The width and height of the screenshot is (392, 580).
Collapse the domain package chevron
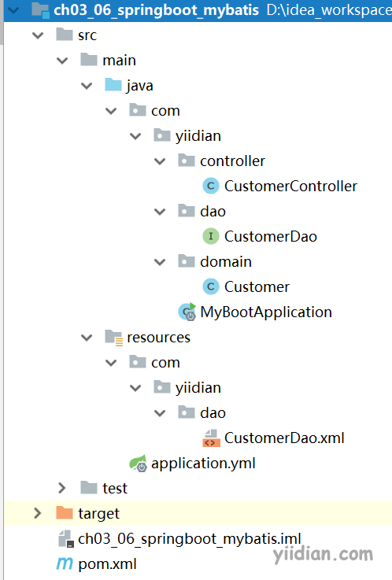coord(160,262)
